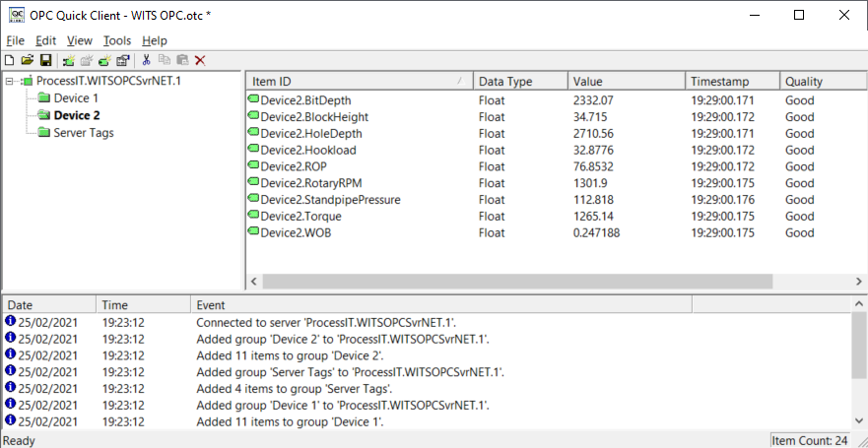Select the Device2.RotaryRPM item row
This screenshot has height=448, width=868.
[x=556, y=183]
